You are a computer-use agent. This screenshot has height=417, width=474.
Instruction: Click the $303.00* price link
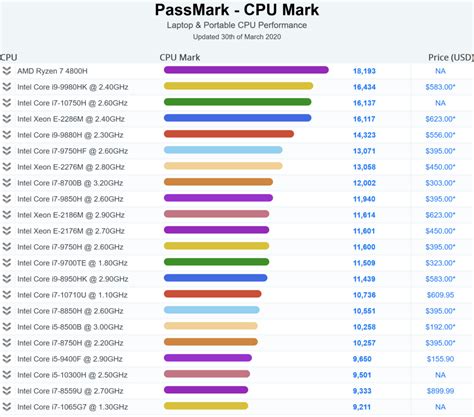coord(440,183)
